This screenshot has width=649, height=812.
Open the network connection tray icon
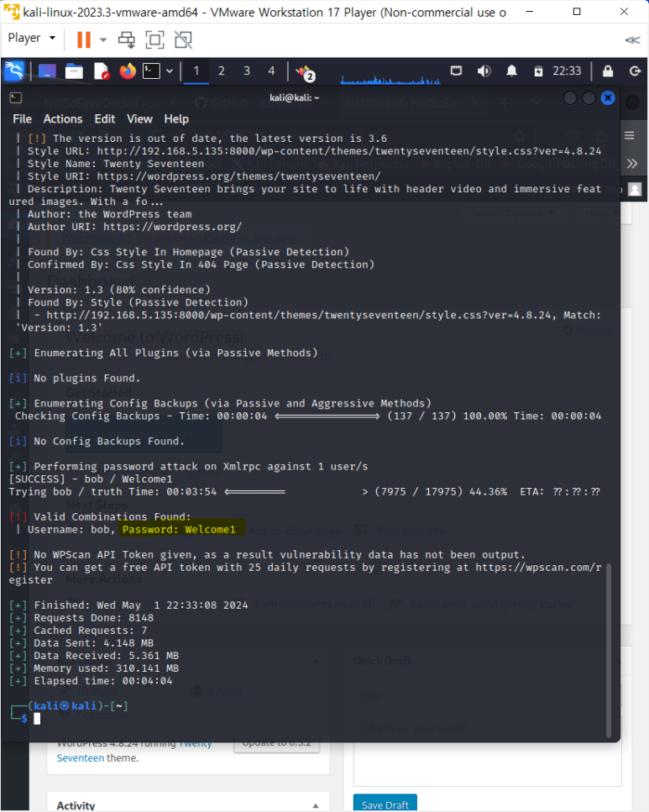pos(457,71)
